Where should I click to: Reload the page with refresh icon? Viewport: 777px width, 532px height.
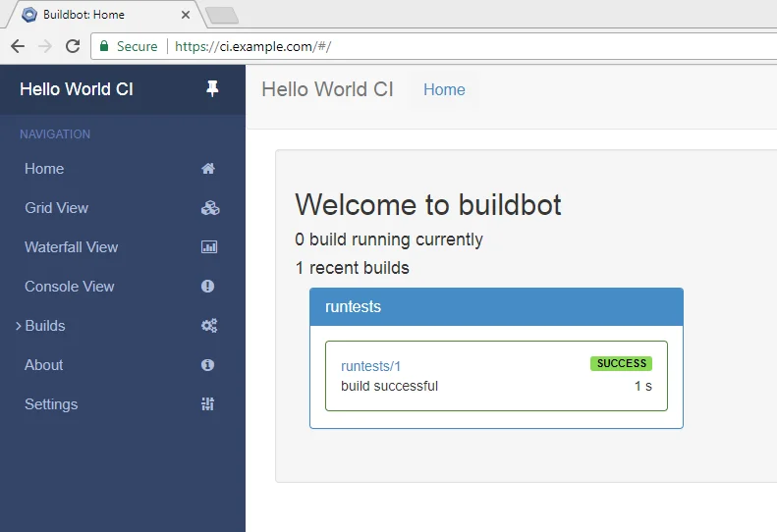click(x=73, y=46)
